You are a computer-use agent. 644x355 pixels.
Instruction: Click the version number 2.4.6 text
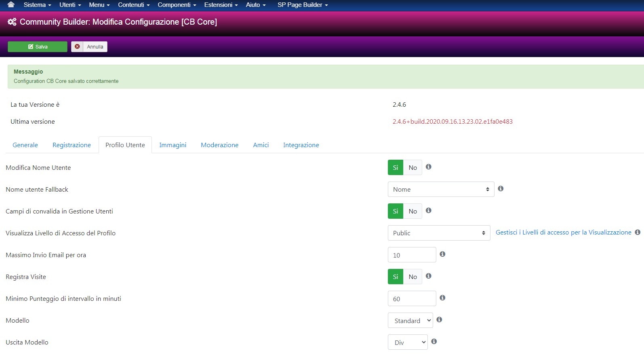[399, 104]
